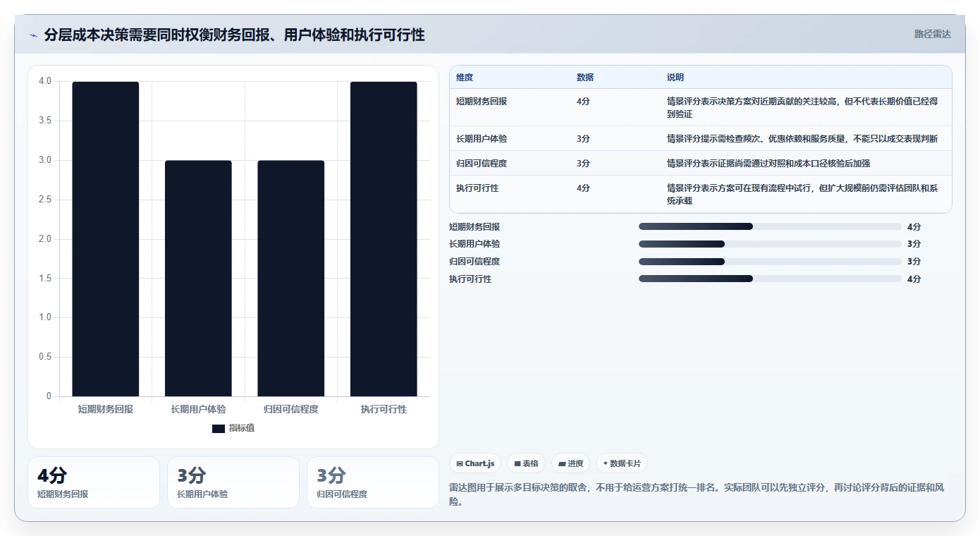The height and width of the screenshot is (536, 980).
Task: Click the 路径雷达 label in the header
Action: [933, 34]
